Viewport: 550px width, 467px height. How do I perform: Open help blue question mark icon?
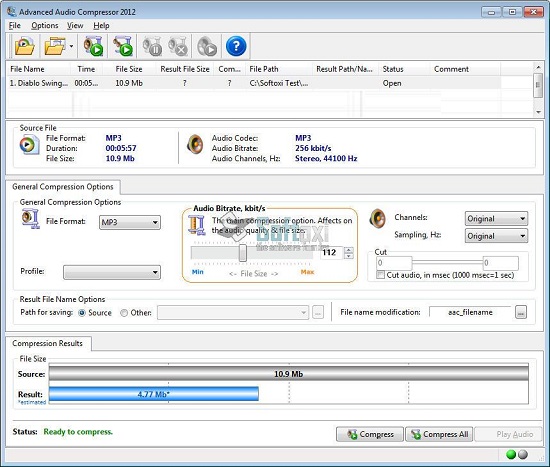pos(236,46)
